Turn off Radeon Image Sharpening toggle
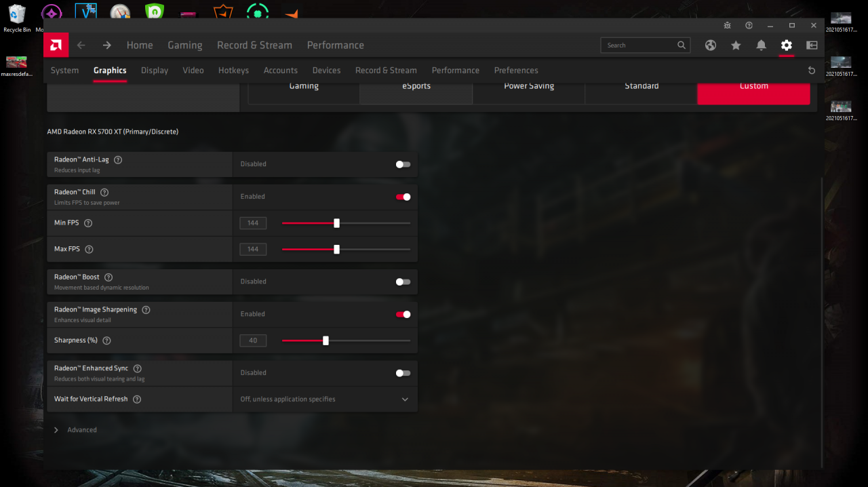868x487 pixels. coord(403,314)
